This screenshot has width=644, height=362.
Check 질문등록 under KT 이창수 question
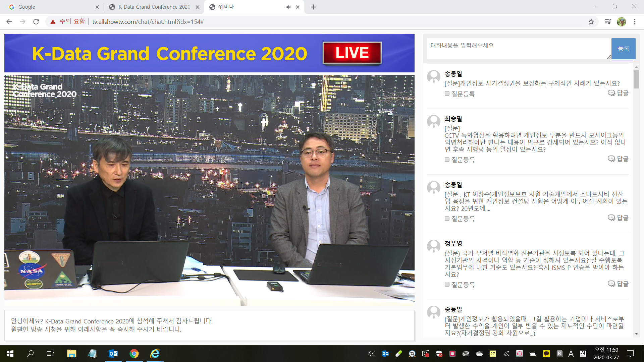point(447,219)
